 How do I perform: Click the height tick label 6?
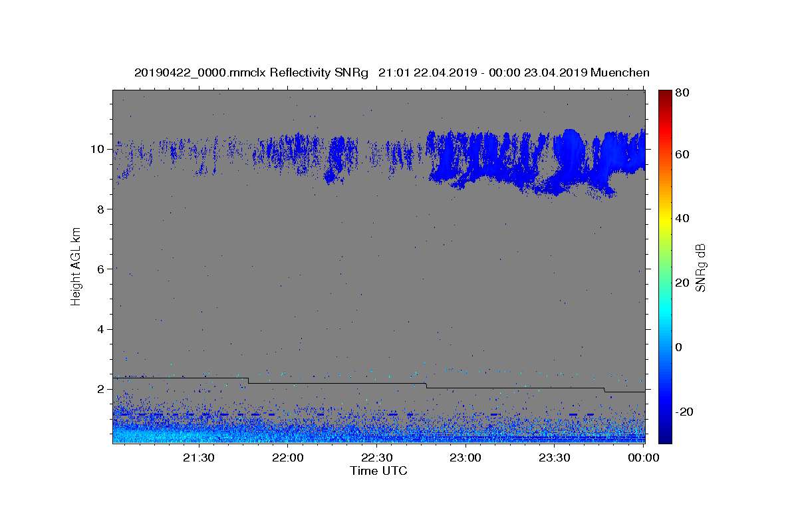(x=100, y=269)
